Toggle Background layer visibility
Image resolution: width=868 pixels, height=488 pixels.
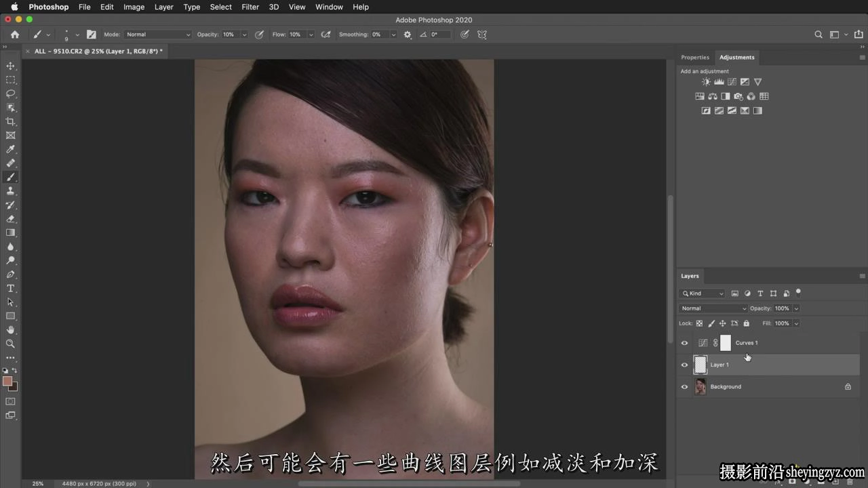click(x=684, y=387)
